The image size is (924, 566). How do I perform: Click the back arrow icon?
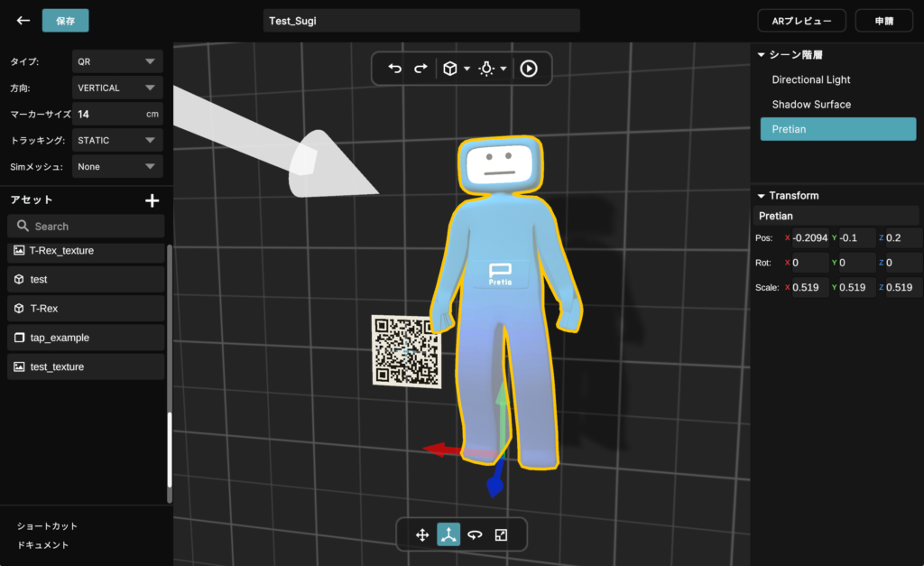pos(23,20)
